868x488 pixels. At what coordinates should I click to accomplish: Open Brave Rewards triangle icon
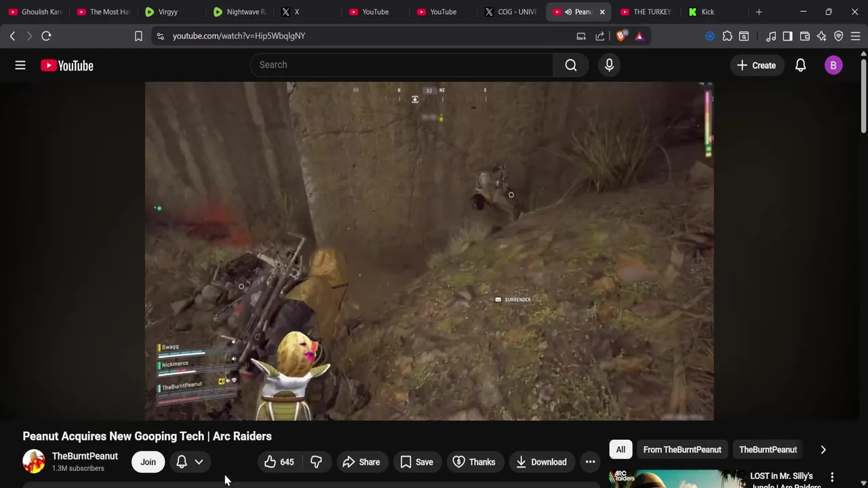(x=639, y=36)
